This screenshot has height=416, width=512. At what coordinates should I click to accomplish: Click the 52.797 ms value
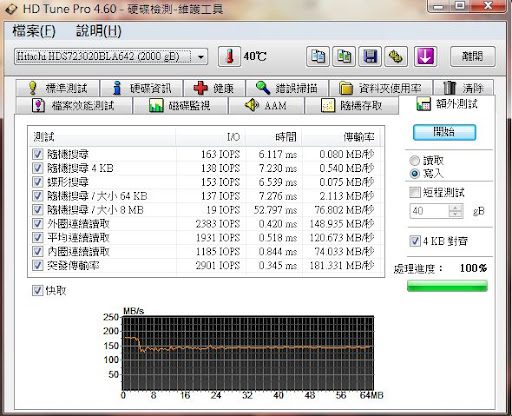coord(275,210)
